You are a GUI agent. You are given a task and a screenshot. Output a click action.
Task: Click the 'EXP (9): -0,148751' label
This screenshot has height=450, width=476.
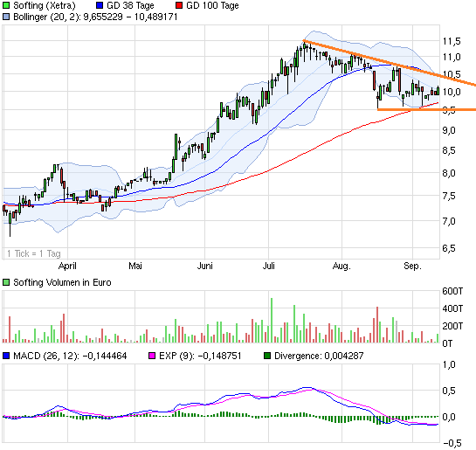(200, 356)
